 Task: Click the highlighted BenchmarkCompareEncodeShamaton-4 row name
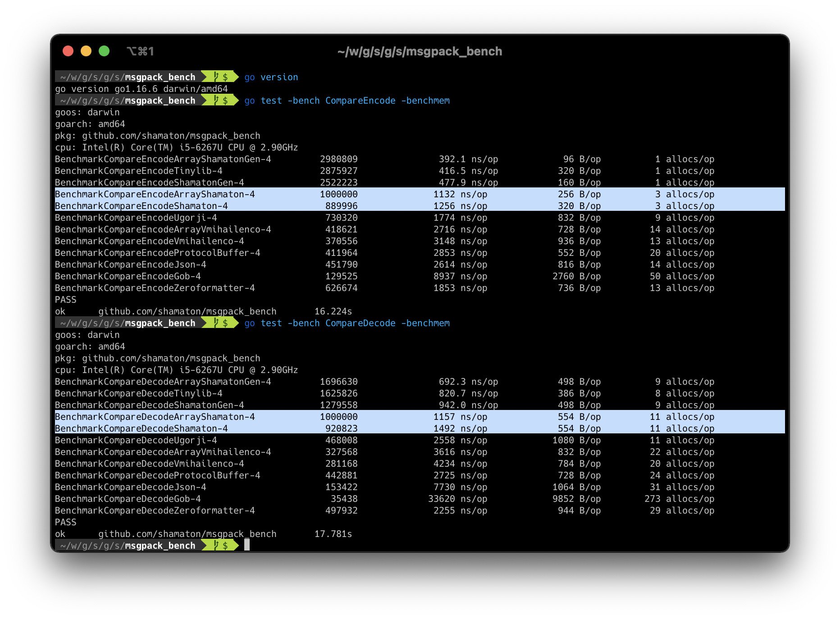pos(142,206)
